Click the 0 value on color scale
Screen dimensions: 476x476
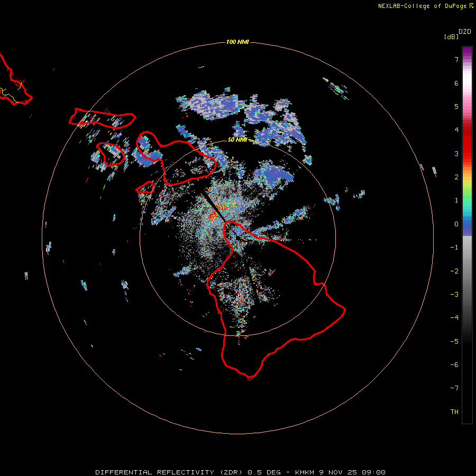pos(456,224)
